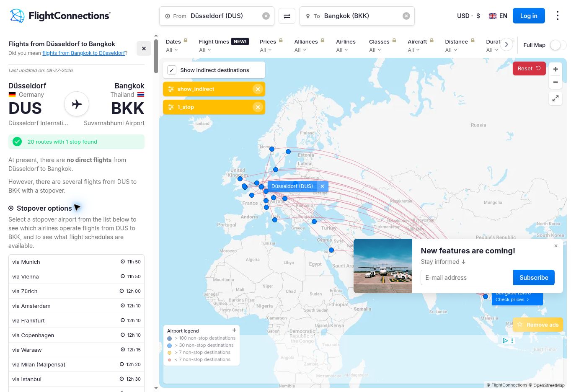This screenshot has height=392, width=571.
Task: Click Check prices on Bangkok label
Action: pos(512,299)
